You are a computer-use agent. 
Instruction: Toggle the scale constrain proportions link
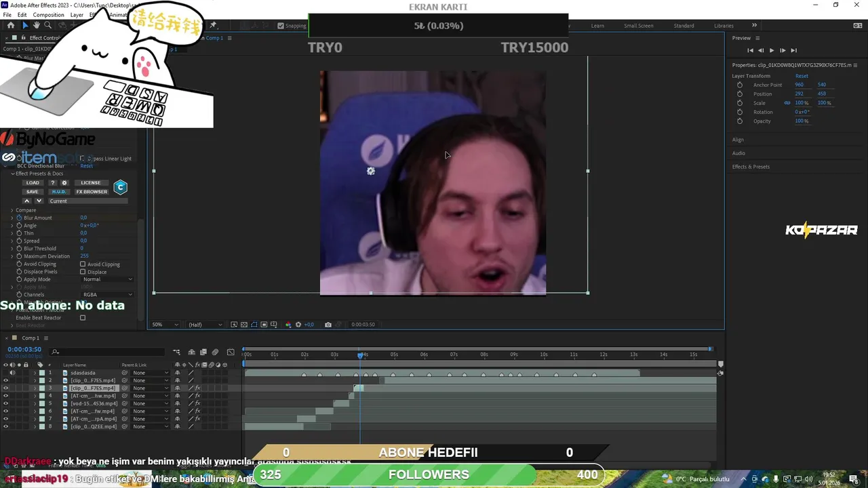(x=787, y=103)
